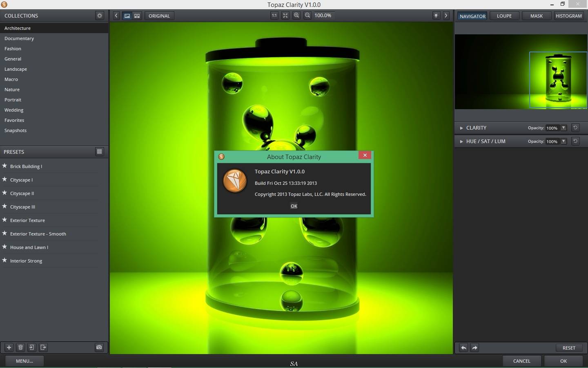Image resolution: width=588 pixels, height=368 pixels.
Task: Export the preset file icon
Action: pyautogui.click(x=43, y=348)
